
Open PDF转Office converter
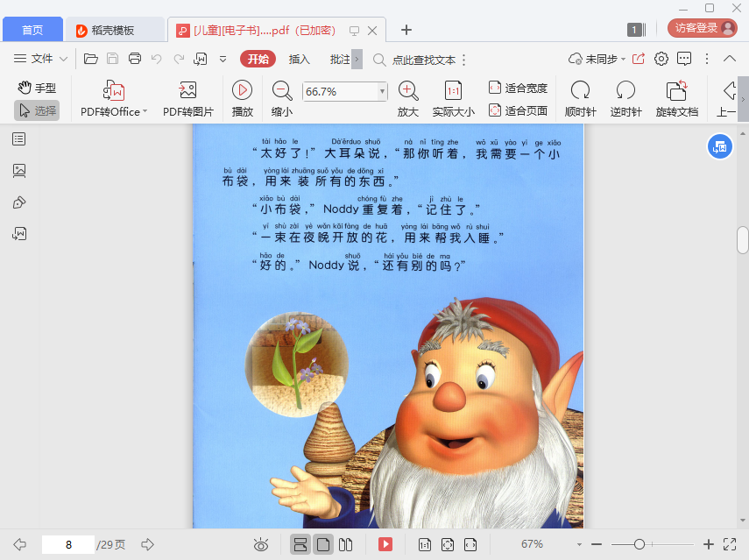pos(114,99)
